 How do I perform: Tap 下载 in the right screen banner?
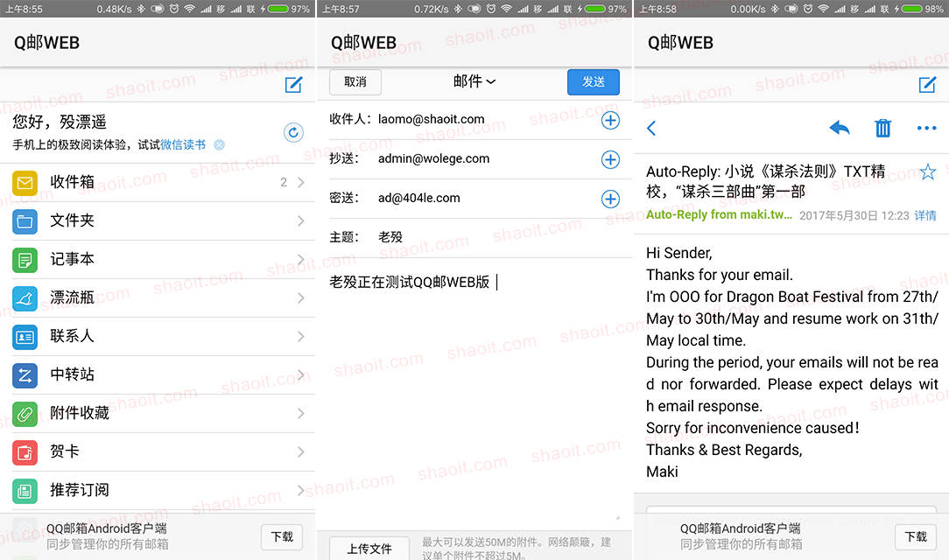pyautogui.click(x=916, y=537)
